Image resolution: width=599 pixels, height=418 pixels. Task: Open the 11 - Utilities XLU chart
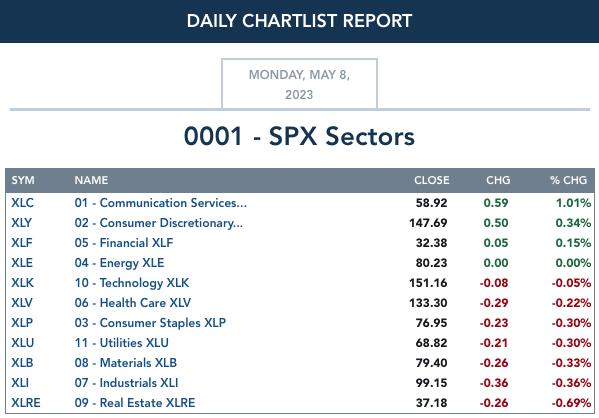pos(121,343)
